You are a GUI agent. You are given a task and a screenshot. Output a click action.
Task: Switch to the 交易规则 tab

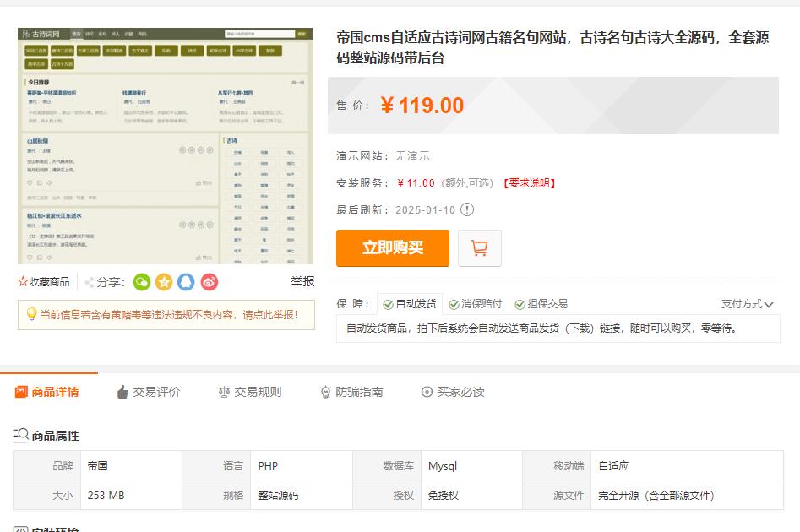point(250,392)
